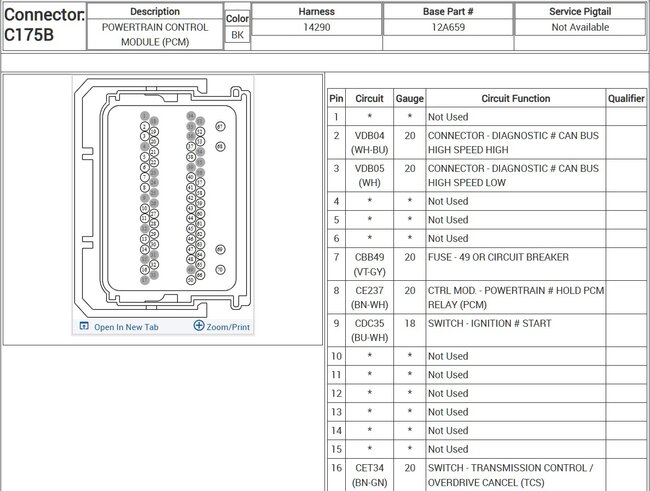The image size is (650, 491).
Task: Select circuit 'VDB04 (WH-BU)'
Action: [369, 143]
